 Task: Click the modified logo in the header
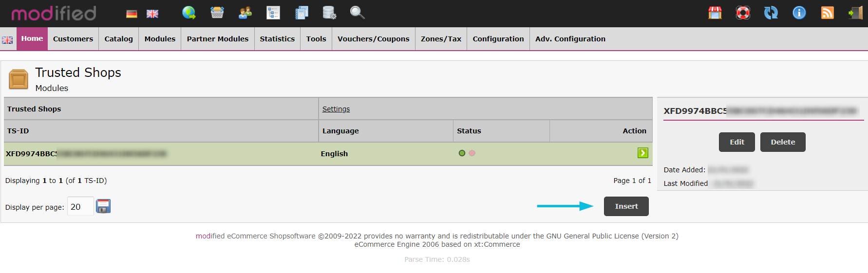pos(54,13)
